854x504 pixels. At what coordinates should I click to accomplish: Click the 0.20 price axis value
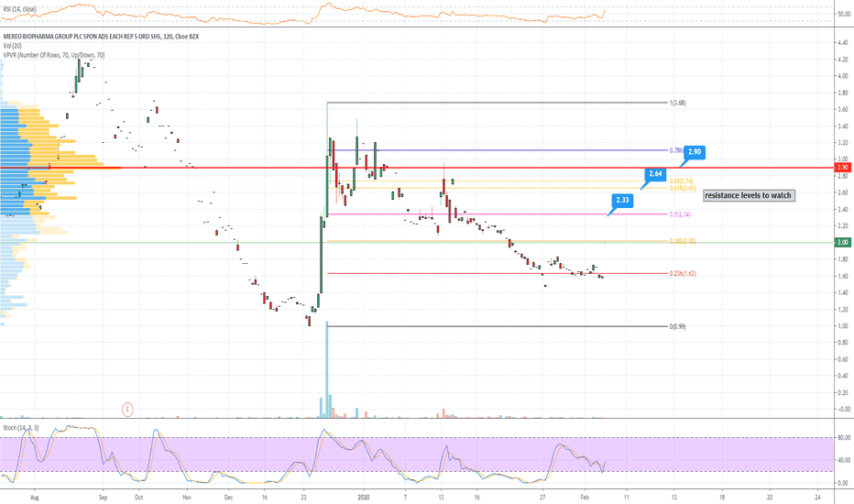coord(843,392)
